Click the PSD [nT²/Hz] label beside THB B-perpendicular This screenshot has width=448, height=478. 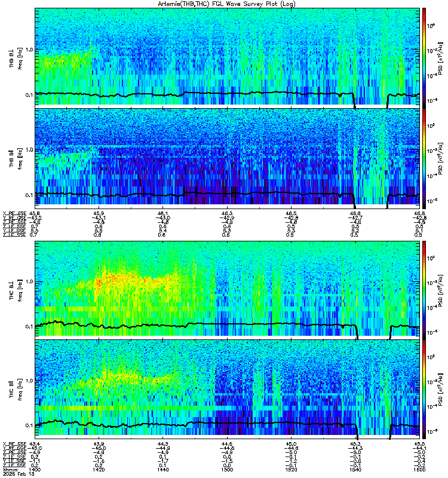pyautogui.click(x=441, y=58)
